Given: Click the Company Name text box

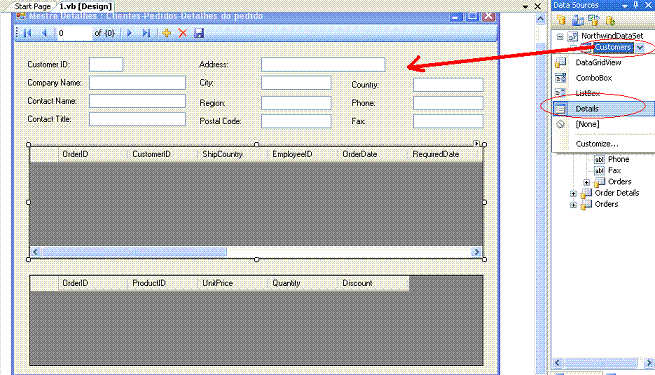Looking at the screenshot, I should [x=137, y=83].
